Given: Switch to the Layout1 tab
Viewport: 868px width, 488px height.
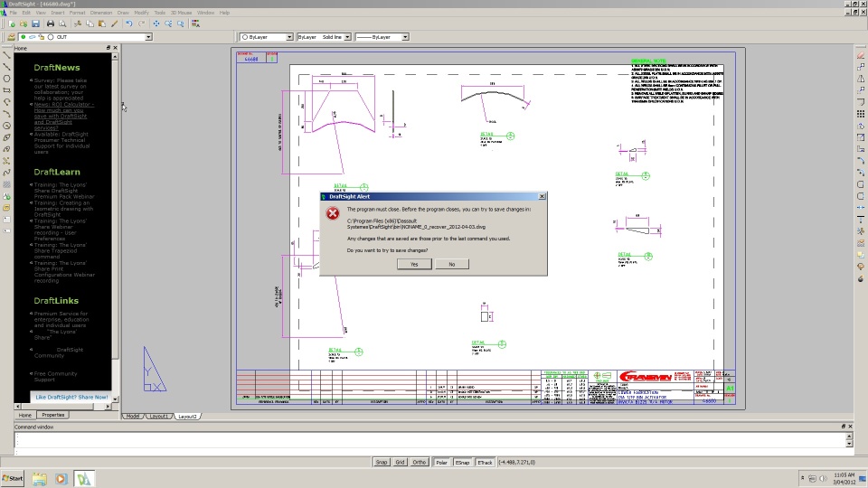Looking at the screenshot, I should 159,417.
